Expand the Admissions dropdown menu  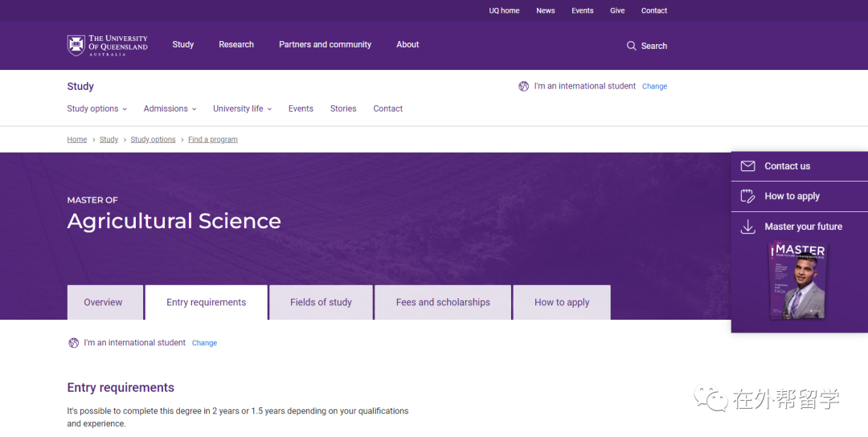(x=170, y=109)
